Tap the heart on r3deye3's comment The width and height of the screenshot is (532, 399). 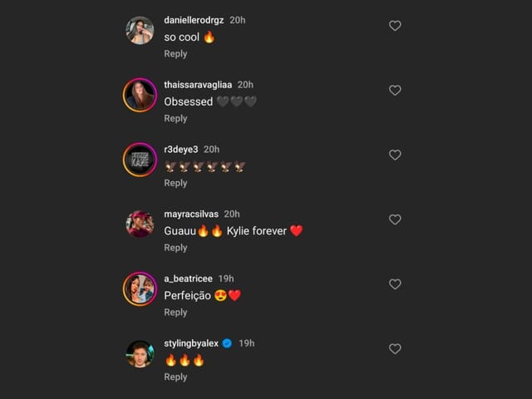point(395,155)
